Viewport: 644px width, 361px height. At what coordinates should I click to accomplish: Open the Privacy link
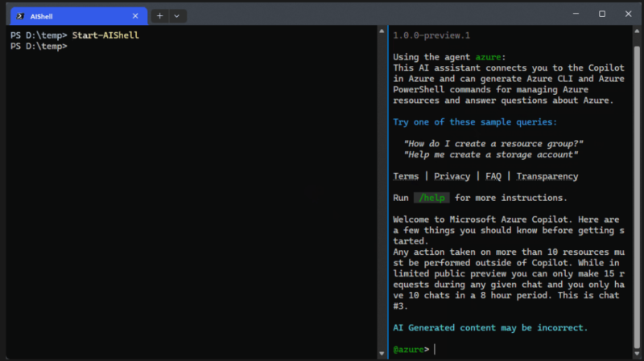(452, 176)
